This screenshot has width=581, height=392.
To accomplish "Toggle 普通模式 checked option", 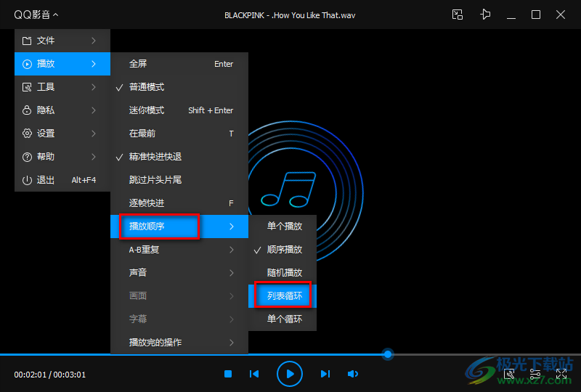I will [x=179, y=87].
